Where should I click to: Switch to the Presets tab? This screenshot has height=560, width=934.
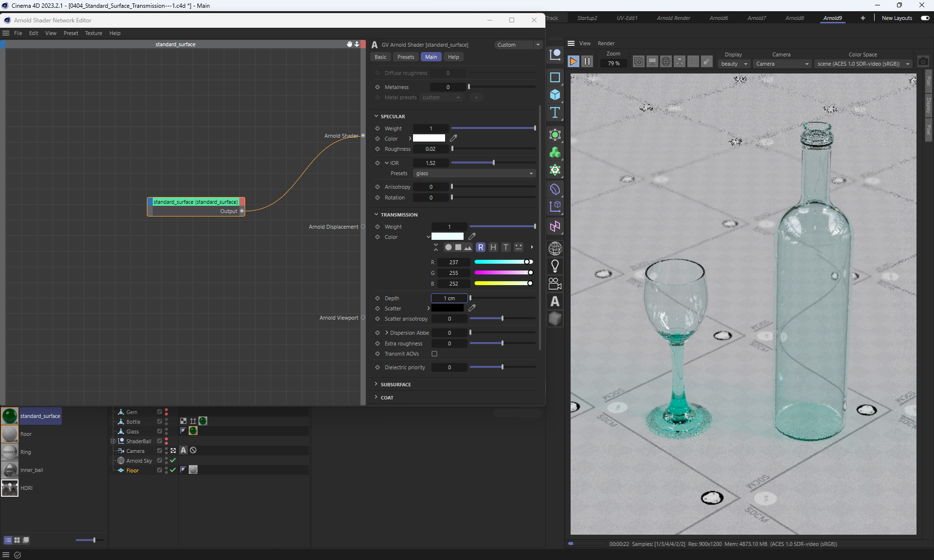click(x=405, y=57)
